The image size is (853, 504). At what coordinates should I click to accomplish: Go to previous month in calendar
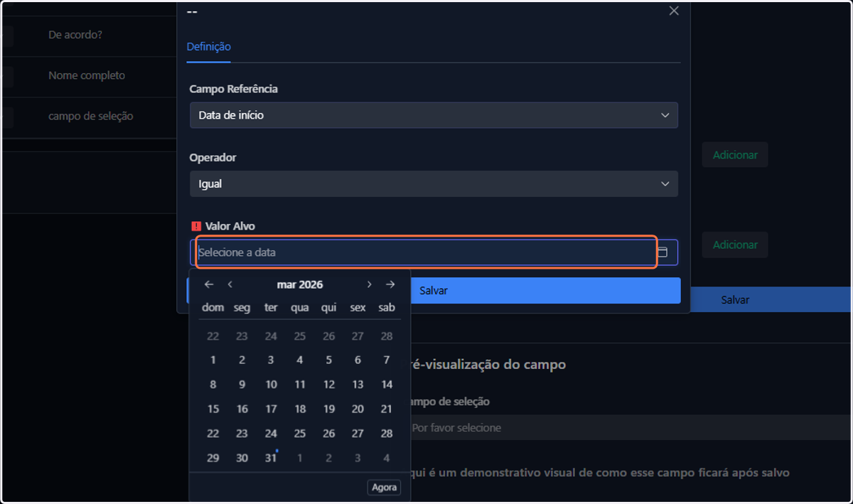[x=230, y=284]
